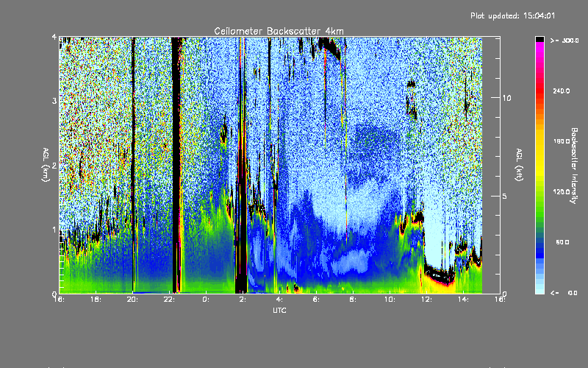The height and width of the screenshot is (368, 588).
Task: Click the "14:" UTC time tick
Action: tap(463, 300)
